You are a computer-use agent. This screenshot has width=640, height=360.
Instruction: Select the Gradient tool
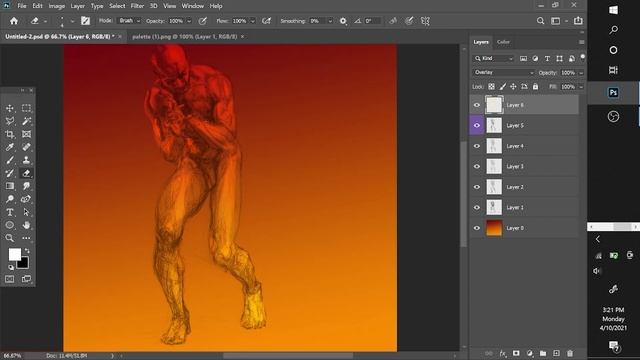click(10, 187)
